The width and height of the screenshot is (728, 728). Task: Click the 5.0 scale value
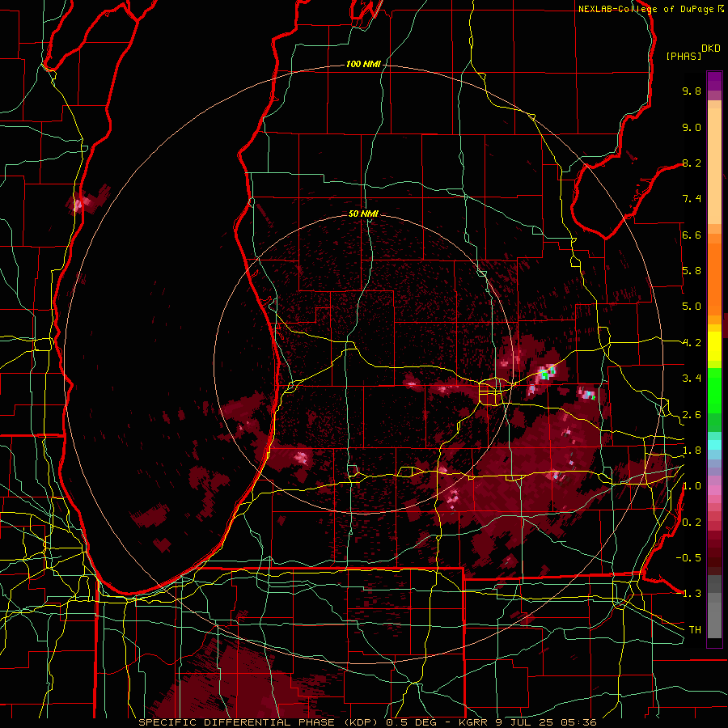(x=692, y=307)
